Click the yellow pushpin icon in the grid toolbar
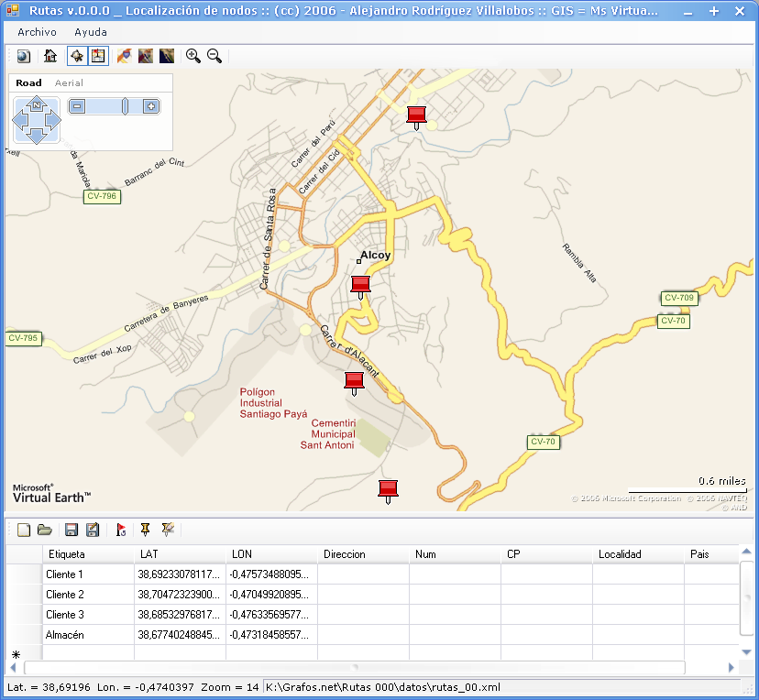This screenshot has width=759, height=700. pyautogui.click(x=145, y=530)
